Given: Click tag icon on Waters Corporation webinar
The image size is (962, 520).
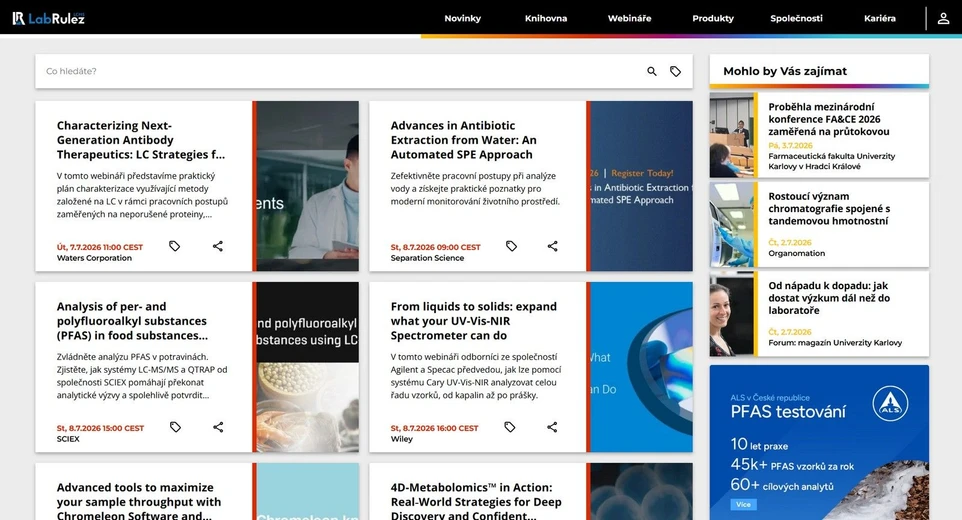Looking at the screenshot, I should click(175, 246).
